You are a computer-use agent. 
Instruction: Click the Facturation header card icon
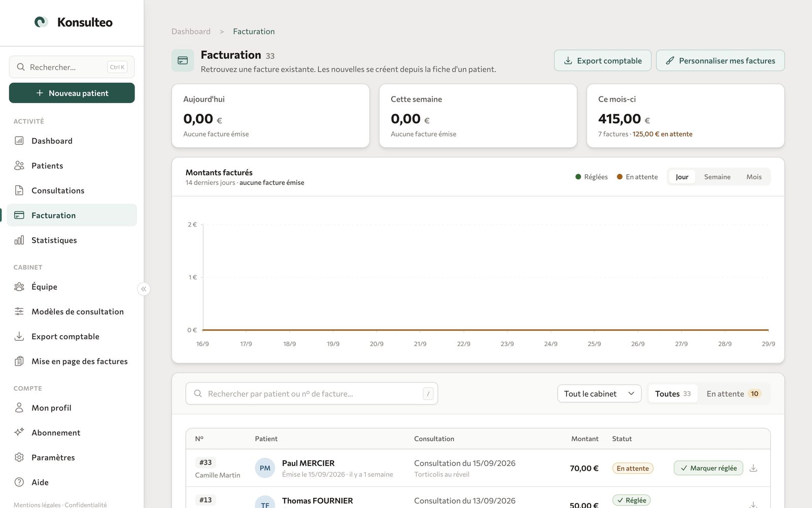pos(183,60)
